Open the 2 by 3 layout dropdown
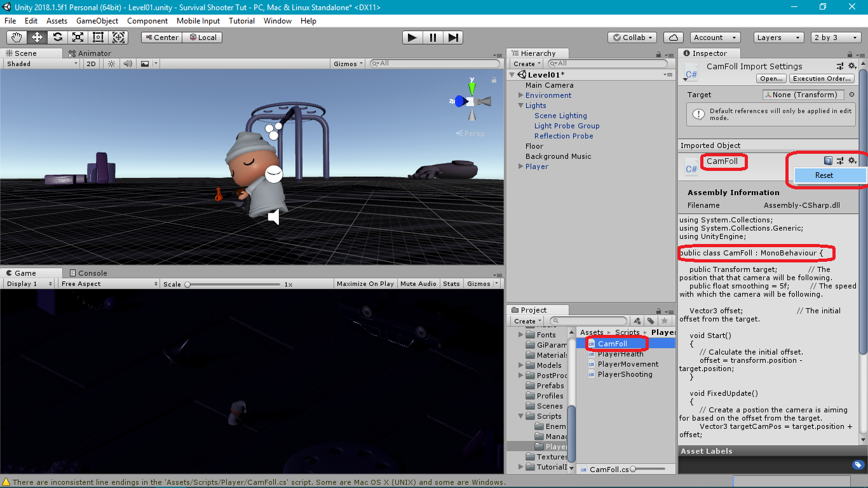The width and height of the screenshot is (868, 488). click(x=836, y=37)
